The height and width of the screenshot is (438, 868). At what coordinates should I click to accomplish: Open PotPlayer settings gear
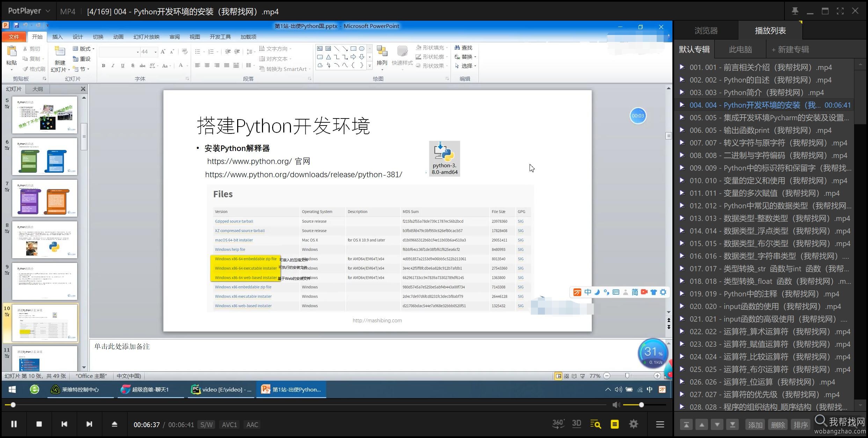pyautogui.click(x=634, y=424)
